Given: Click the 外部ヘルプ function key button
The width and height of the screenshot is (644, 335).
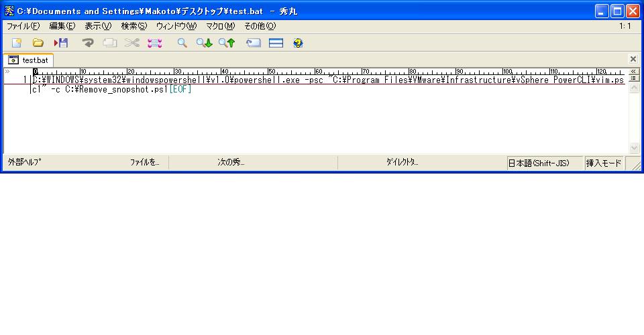Looking at the screenshot, I should [x=25, y=162].
